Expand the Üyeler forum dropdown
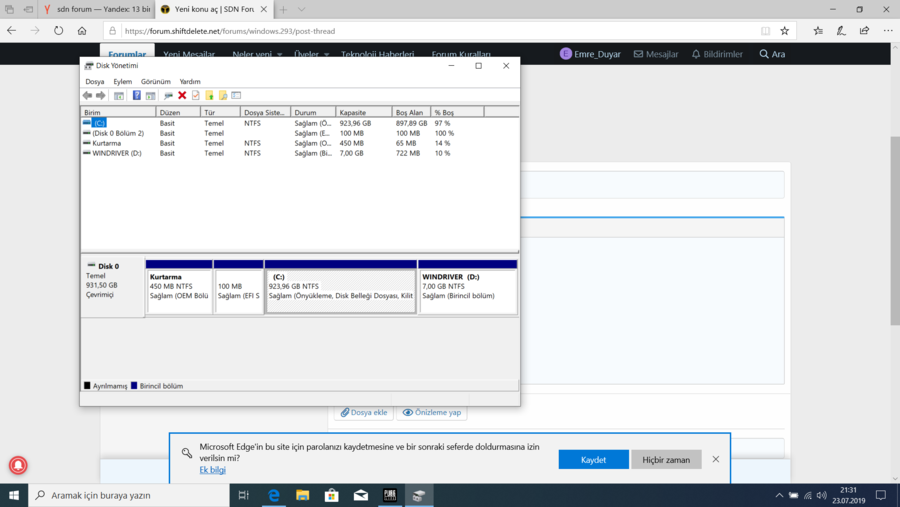This screenshot has height=507, width=900. click(311, 54)
